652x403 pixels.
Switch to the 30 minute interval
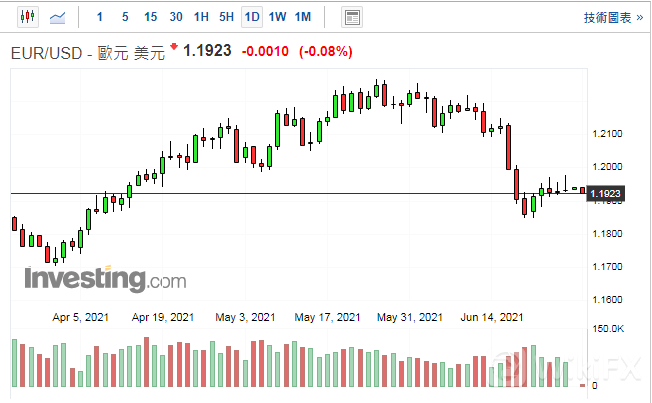click(x=176, y=17)
